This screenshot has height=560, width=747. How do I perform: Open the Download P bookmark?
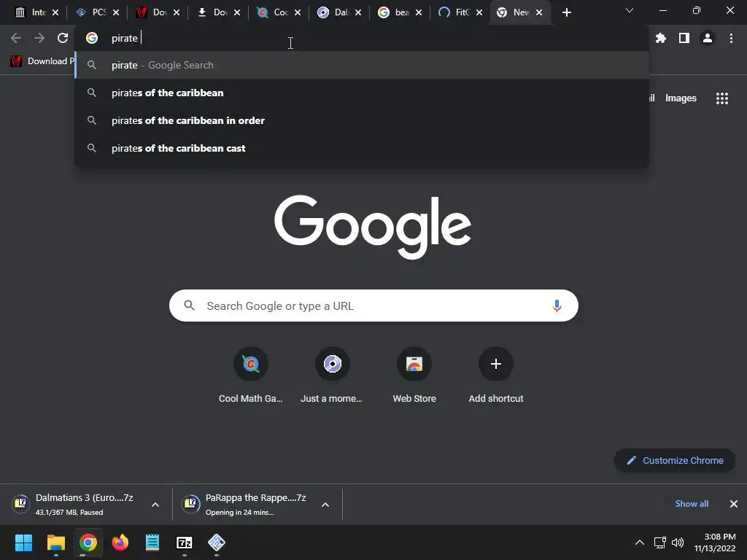[42, 61]
